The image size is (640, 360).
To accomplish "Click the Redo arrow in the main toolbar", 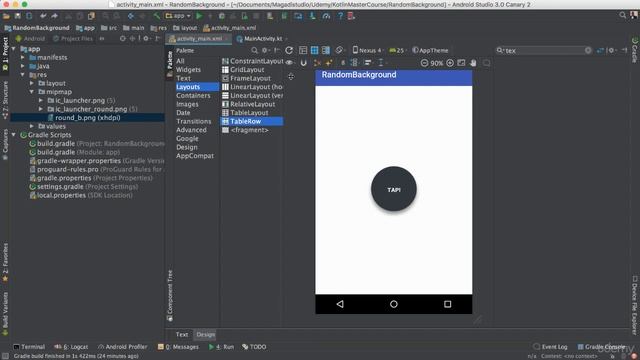I will pyautogui.click(x=54, y=16).
